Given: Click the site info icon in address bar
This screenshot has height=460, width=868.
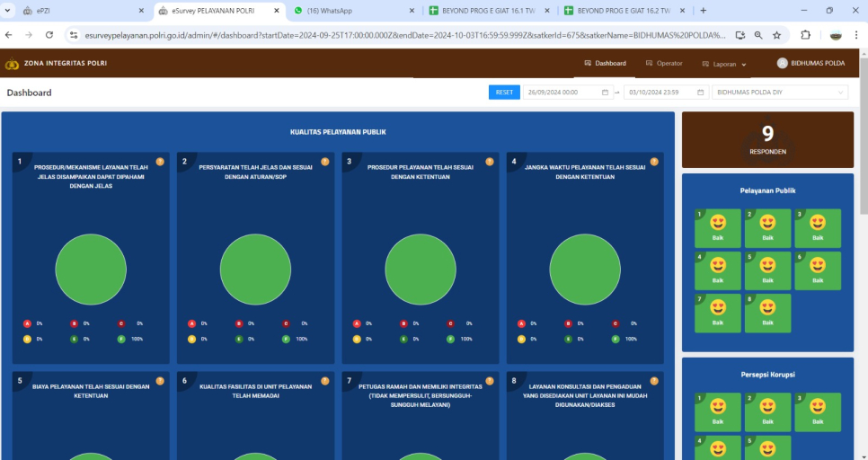Looking at the screenshot, I should point(74,35).
